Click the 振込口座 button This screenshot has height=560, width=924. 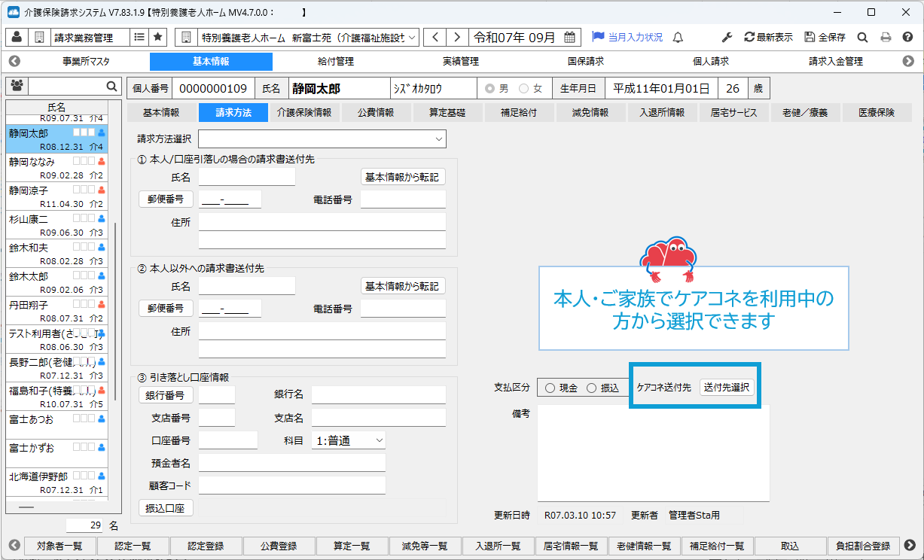pyautogui.click(x=166, y=509)
